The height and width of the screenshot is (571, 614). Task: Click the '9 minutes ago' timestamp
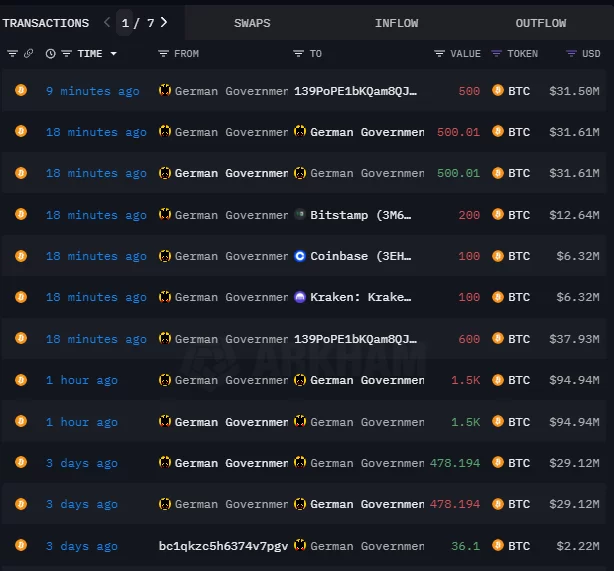pos(93,91)
